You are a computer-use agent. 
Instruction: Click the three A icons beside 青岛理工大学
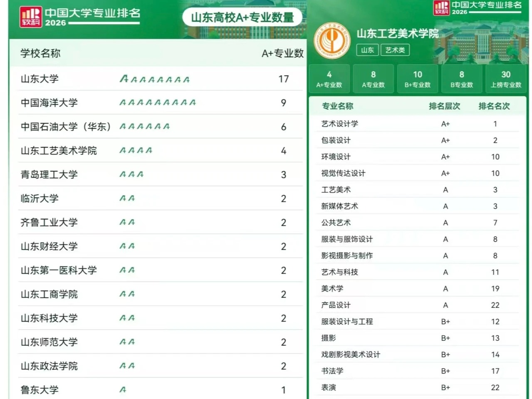(131, 174)
